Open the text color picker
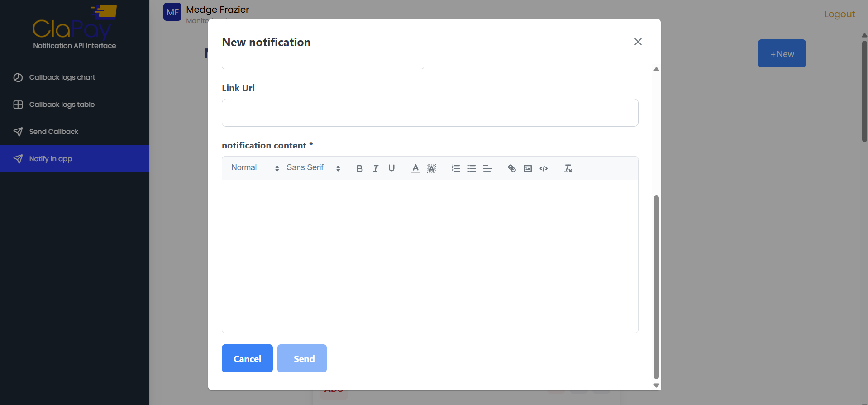The height and width of the screenshot is (405, 868). (x=415, y=168)
